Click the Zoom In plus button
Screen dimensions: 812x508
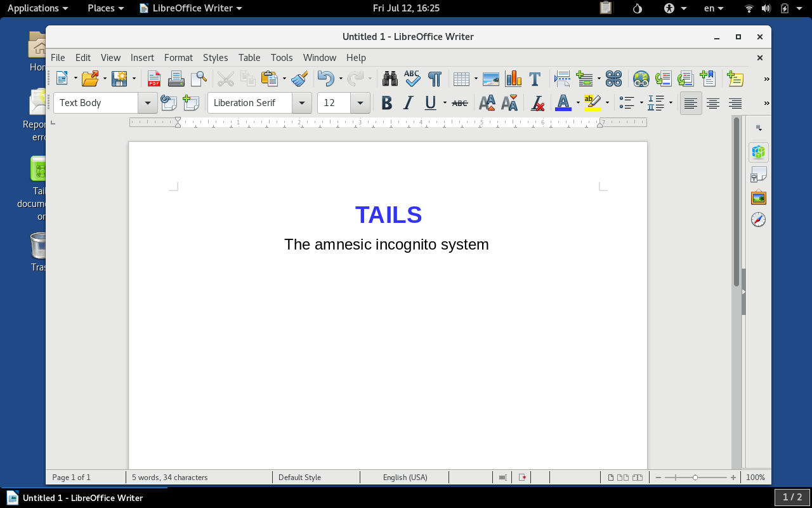pyautogui.click(x=733, y=478)
